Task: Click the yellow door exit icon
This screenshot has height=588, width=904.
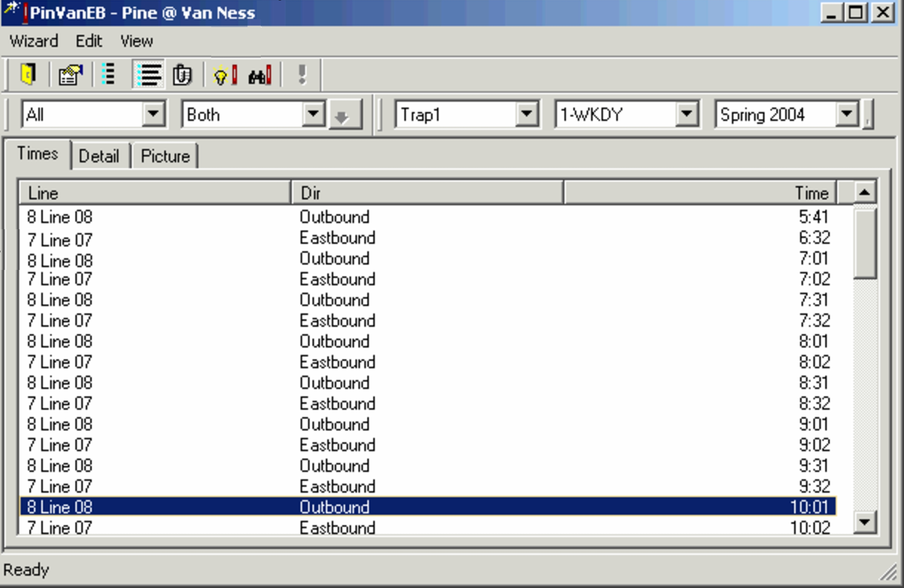Action: click(29, 74)
